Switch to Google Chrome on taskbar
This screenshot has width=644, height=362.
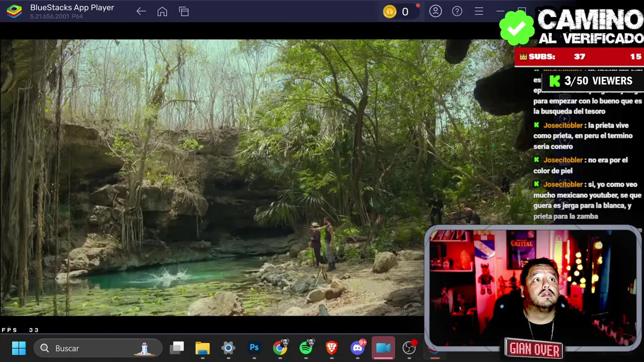pyautogui.click(x=280, y=348)
